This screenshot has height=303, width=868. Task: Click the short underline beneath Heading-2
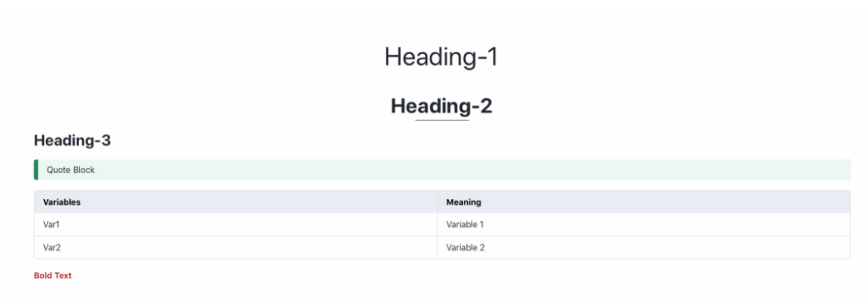pos(441,120)
